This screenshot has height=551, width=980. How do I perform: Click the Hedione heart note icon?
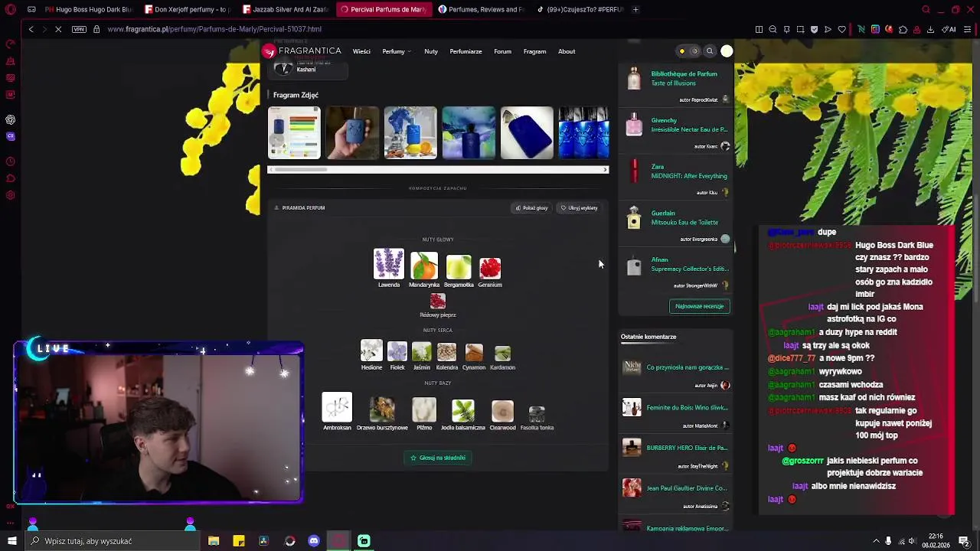point(371,350)
